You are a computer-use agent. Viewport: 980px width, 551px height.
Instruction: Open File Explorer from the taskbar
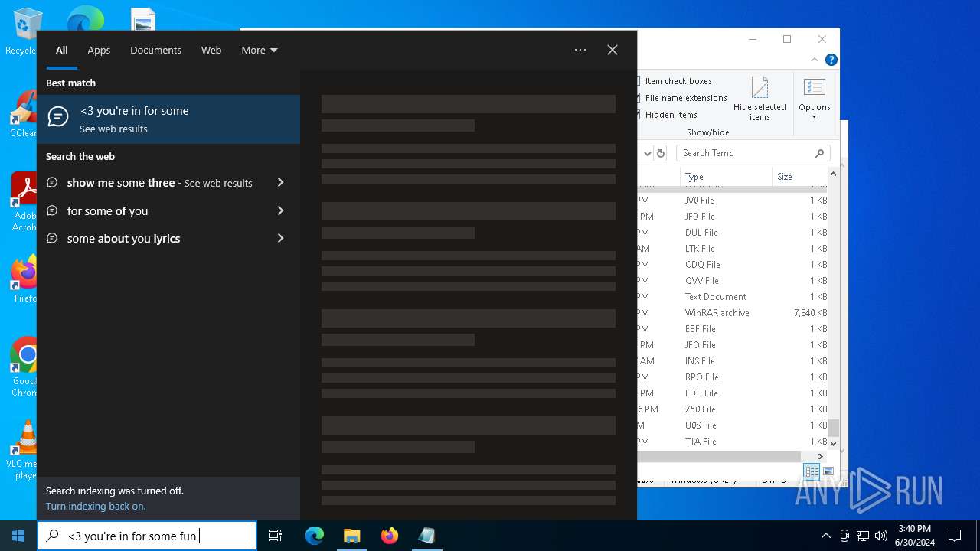[352, 536]
